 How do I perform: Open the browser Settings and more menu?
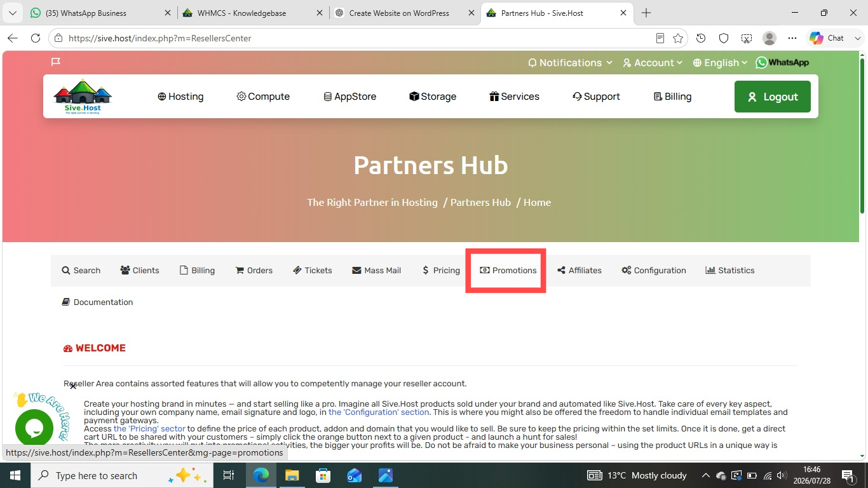coord(792,38)
